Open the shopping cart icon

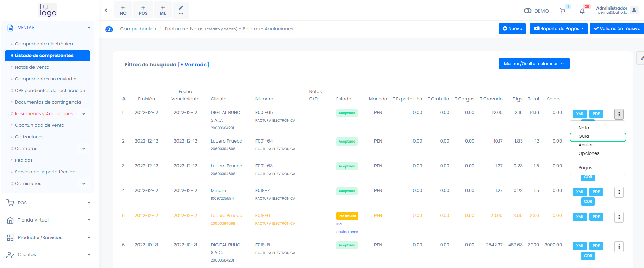pyautogui.click(x=562, y=11)
